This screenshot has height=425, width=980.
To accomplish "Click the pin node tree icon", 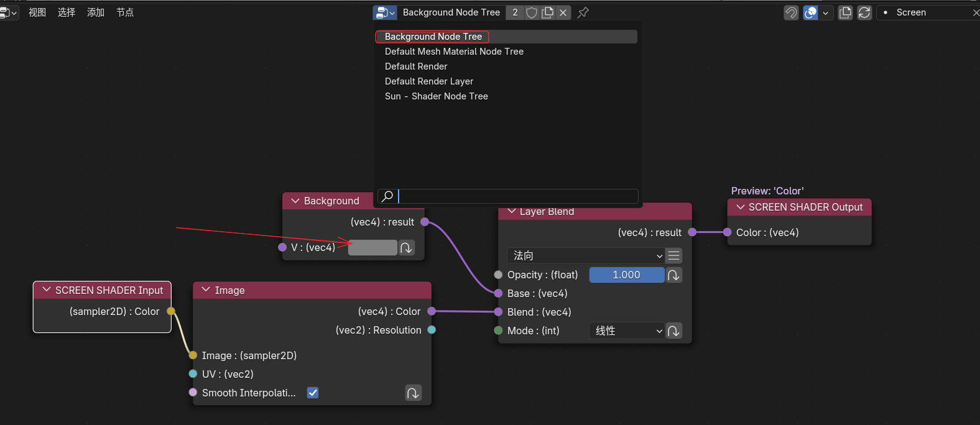I will 583,12.
